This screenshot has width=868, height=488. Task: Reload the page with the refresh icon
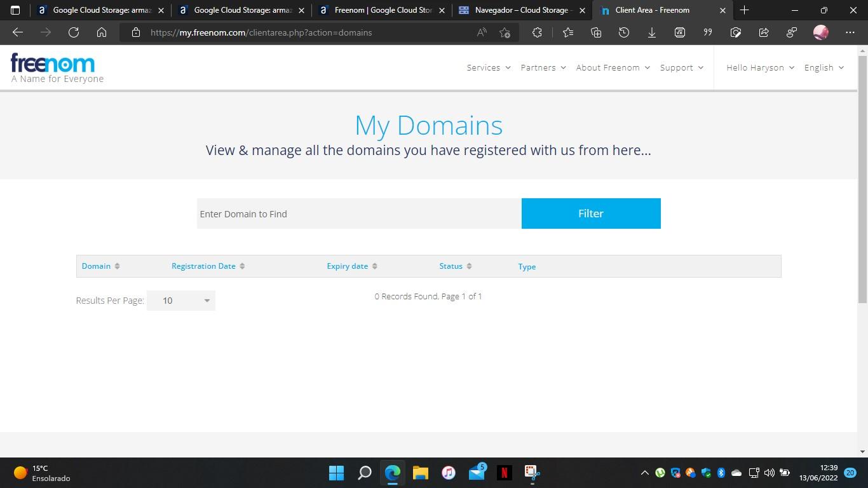click(74, 32)
